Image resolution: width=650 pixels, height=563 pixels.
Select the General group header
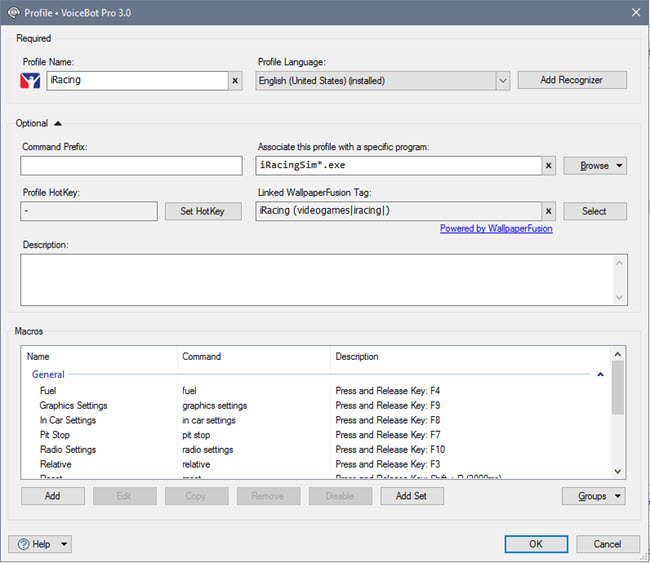pyautogui.click(x=48, y=374)
